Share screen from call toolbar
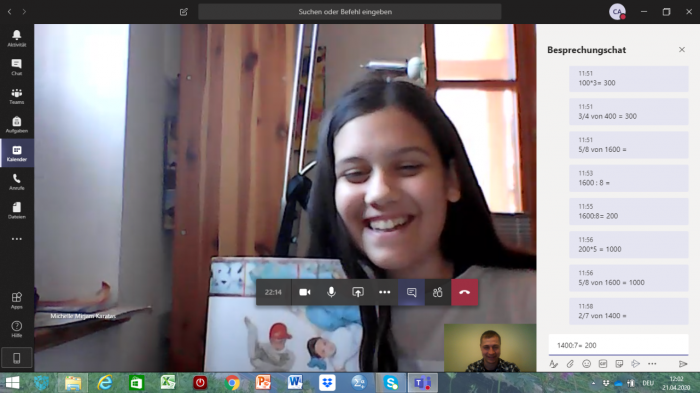Screen dimensions: 700x393 358,292
